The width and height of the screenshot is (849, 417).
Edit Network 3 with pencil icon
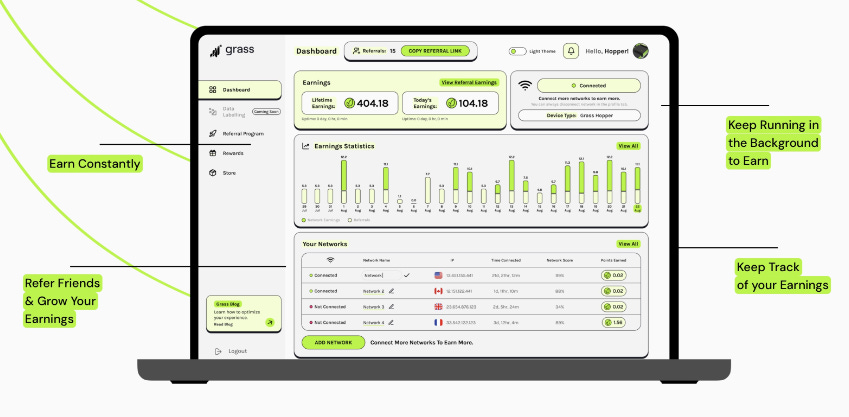(391, 307)
